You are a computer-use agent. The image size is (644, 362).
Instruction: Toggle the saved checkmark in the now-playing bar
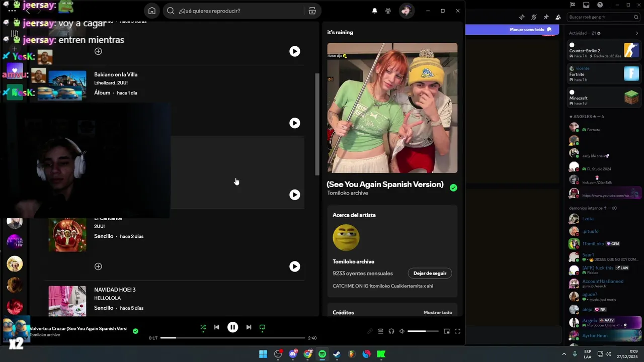tap(135, 331)
